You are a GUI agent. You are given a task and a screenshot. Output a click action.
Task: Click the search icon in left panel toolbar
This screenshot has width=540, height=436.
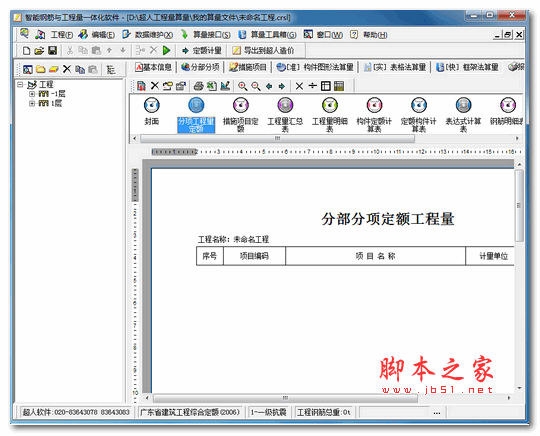click(x=28, y=69)
